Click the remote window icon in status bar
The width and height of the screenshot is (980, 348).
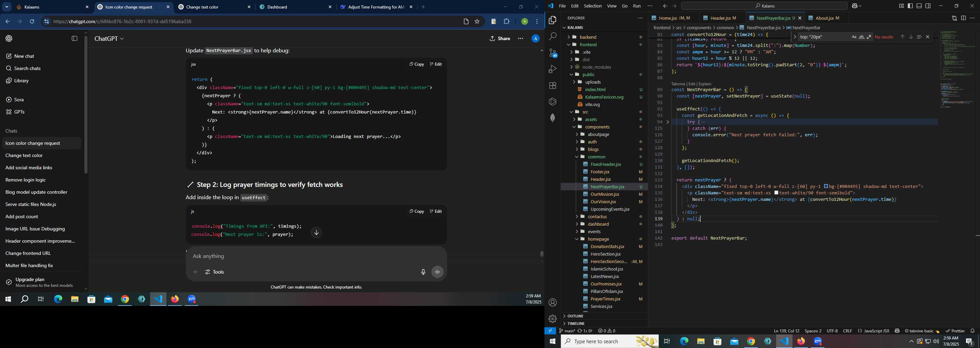tap(550, 331)
